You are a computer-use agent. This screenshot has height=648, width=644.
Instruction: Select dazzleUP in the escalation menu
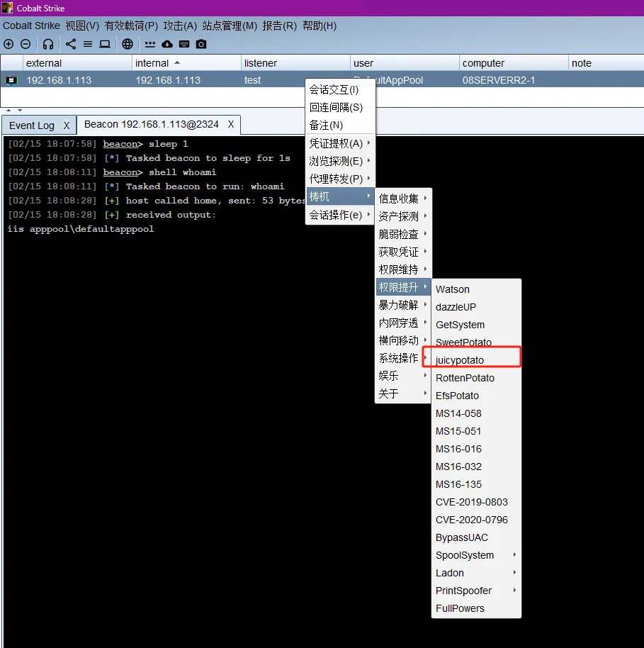[x=476, y=307]
